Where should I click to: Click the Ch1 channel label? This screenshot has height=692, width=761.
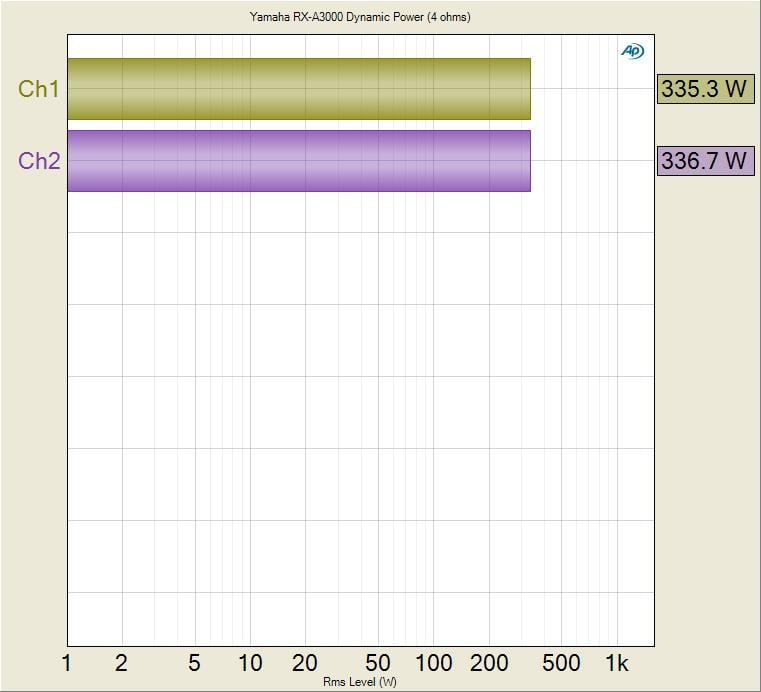click(x=39, y=89)
